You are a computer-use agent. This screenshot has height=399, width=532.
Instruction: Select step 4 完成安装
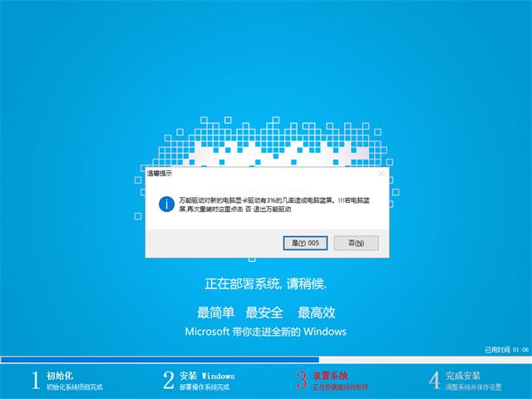465,381
